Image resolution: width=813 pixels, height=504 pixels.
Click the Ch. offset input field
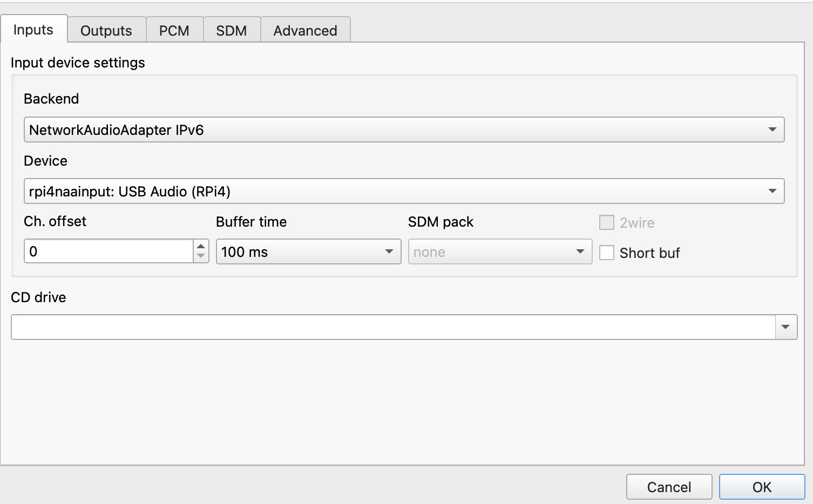[x=109, y=251]
